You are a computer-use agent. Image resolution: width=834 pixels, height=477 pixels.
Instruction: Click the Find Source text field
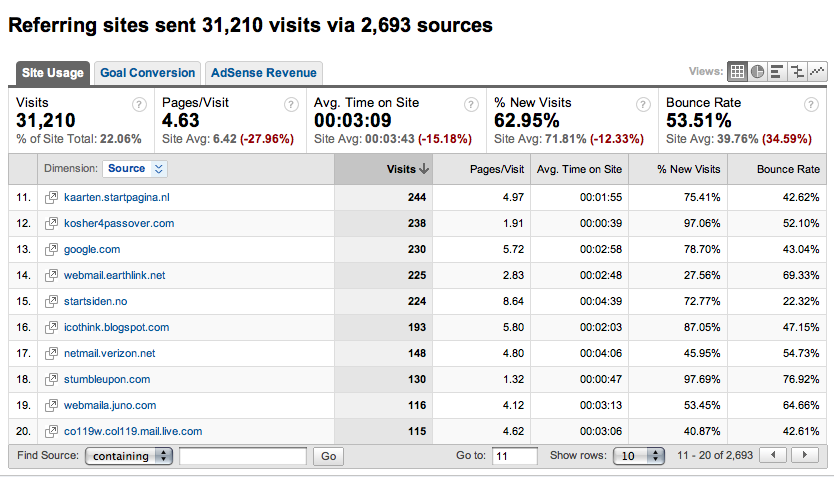(x=243, y=456)
